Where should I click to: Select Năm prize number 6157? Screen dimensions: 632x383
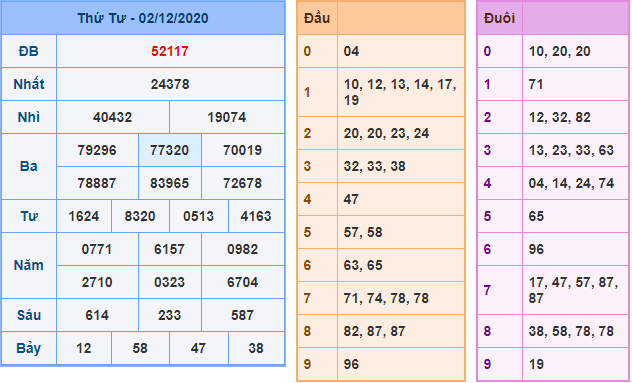click(x=169, y=250)
